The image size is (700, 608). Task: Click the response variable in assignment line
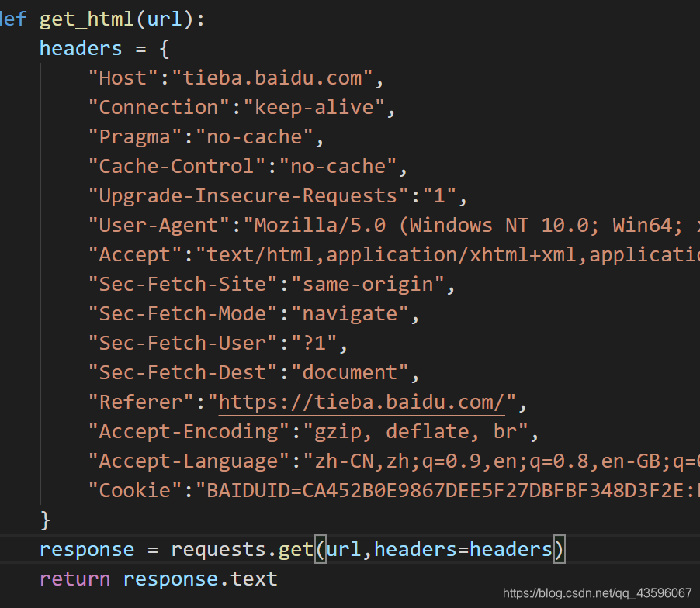tap(87, 549)
